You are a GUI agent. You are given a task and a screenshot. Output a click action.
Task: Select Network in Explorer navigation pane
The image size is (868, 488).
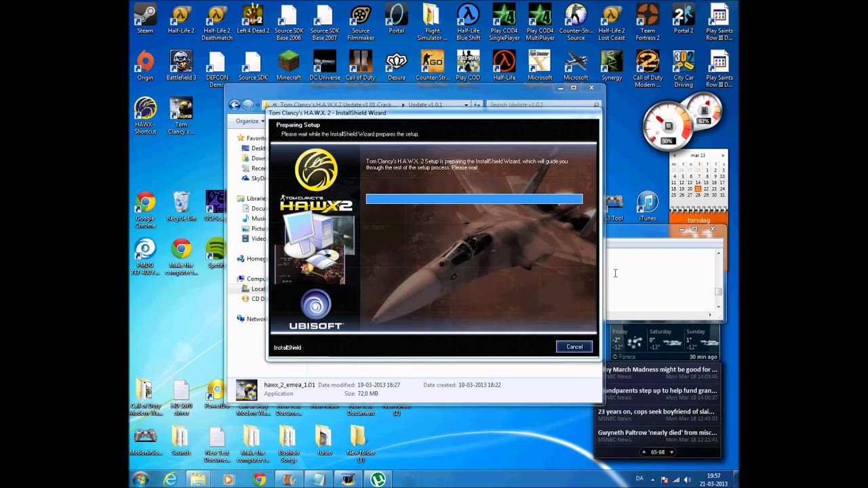[x=252, y=319]
